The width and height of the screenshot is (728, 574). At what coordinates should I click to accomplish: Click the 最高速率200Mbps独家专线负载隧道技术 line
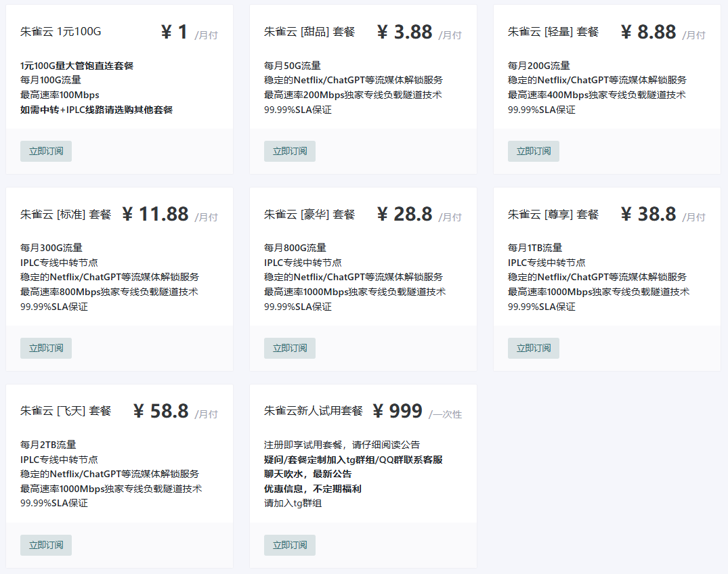[354, 95]
